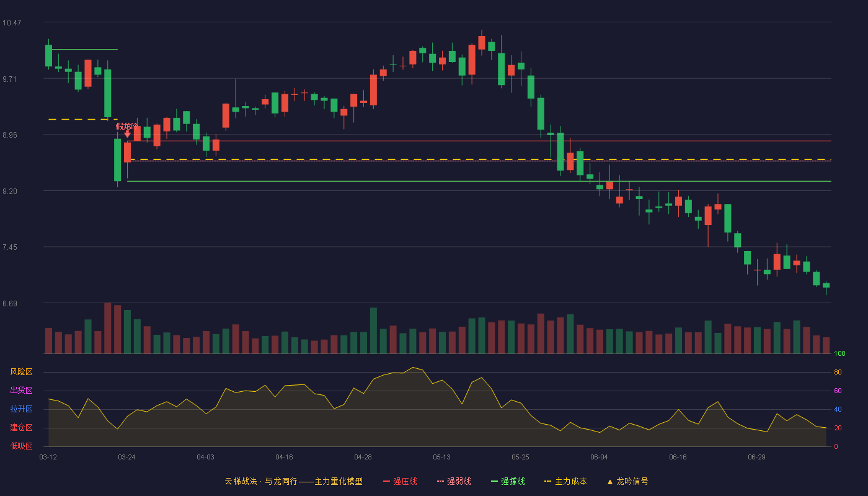Click the 龙吟信号 triangle legend icon
The height and width of the screenshot is (496, 868).
pyautogui.click(x=609, y=482)
